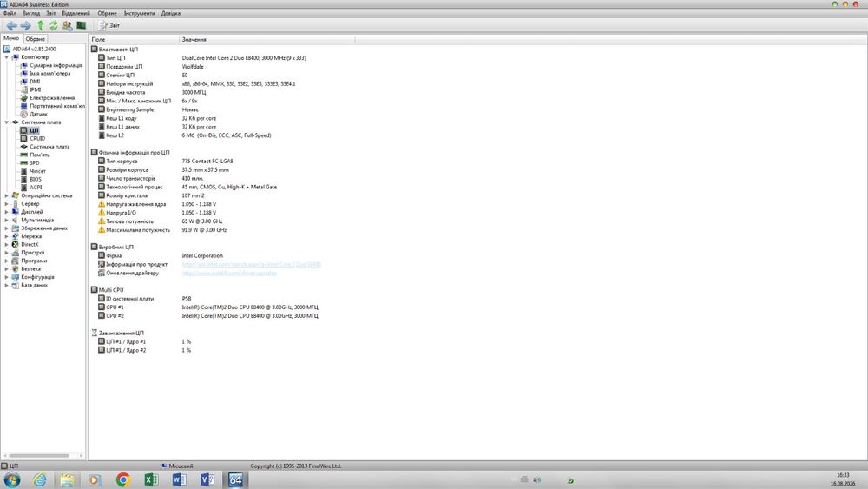
Task: Open the Пам'ять memory item
Action: pos(39,155)
